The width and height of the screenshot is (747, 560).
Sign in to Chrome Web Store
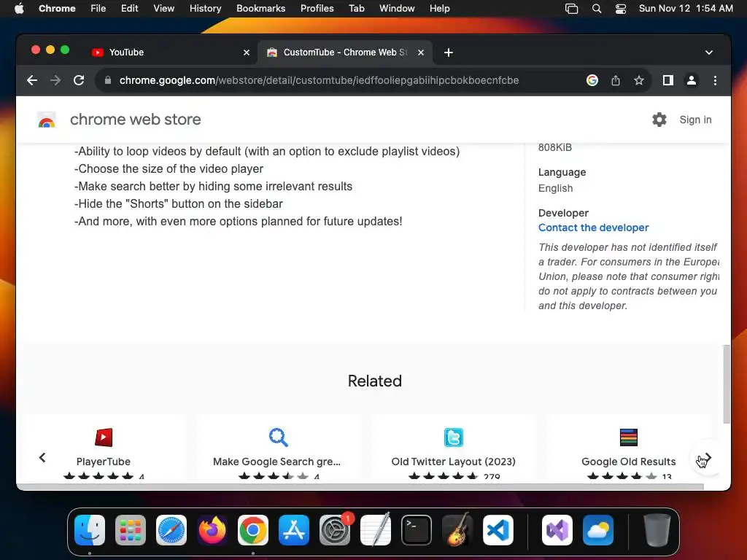point(695,120)
